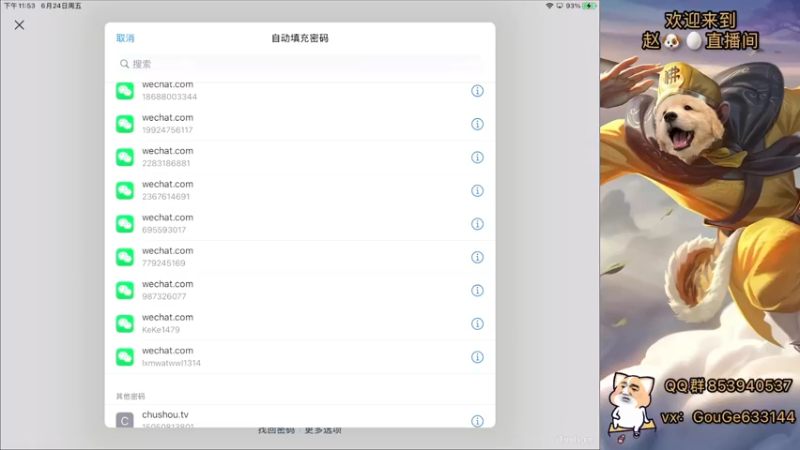Tap WeChat icon beside 779245169
The width and height of the screenshot is (800, 450).
pos(124,257)
